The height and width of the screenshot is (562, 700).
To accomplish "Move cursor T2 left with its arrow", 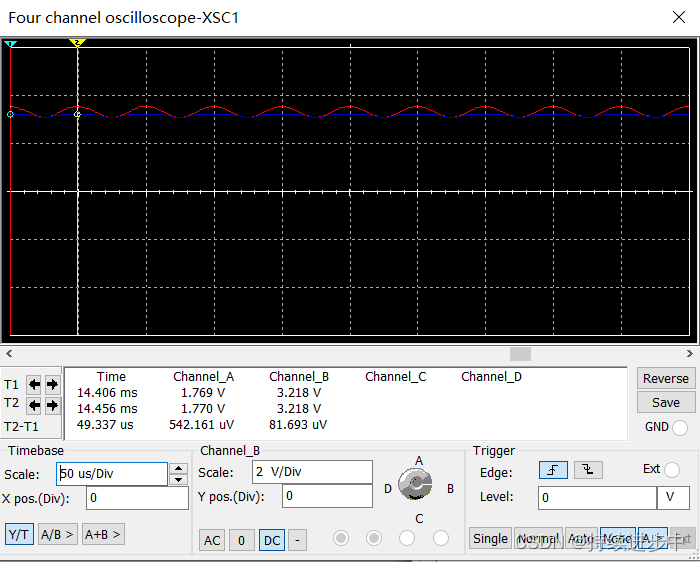I will 34,405.
